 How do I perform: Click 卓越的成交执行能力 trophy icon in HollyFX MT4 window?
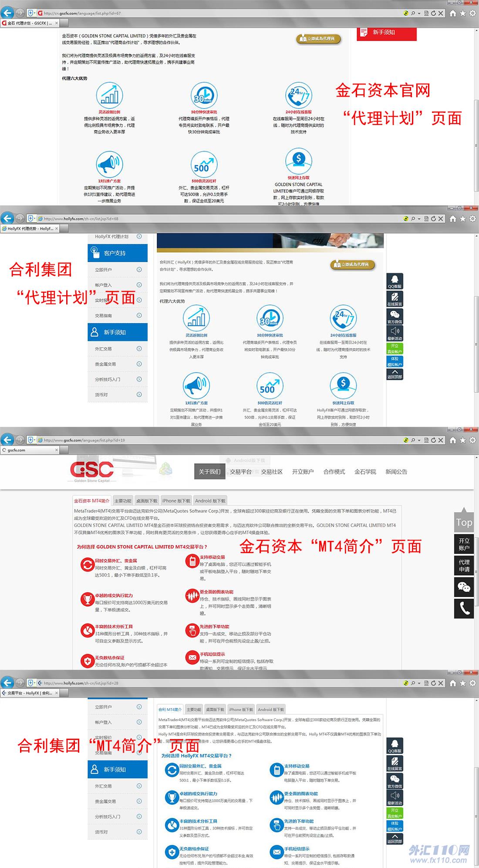click(x=171, y=797)
